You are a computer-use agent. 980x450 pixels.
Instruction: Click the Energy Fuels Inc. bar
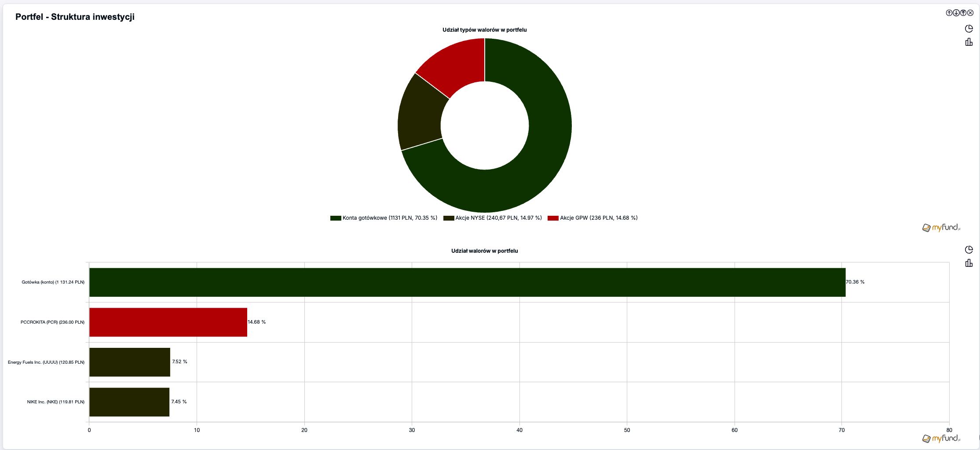click(129, 362)
